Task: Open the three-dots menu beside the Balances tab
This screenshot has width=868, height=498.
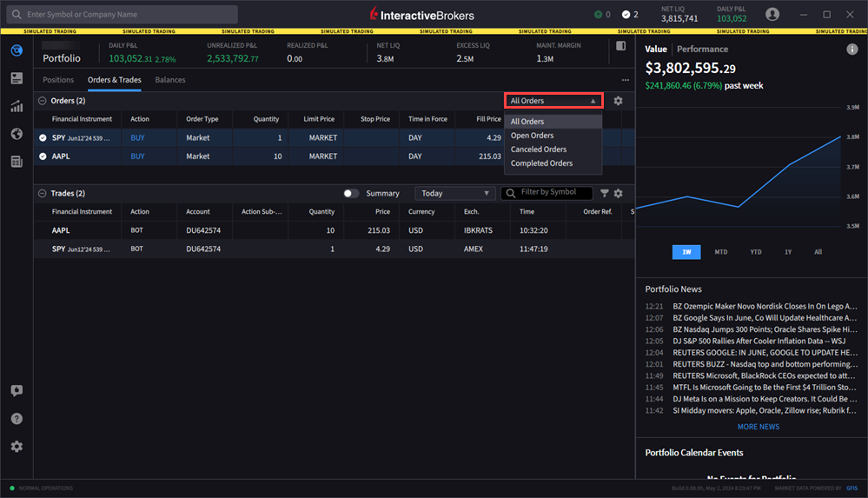Action: [x=625, y=80]
